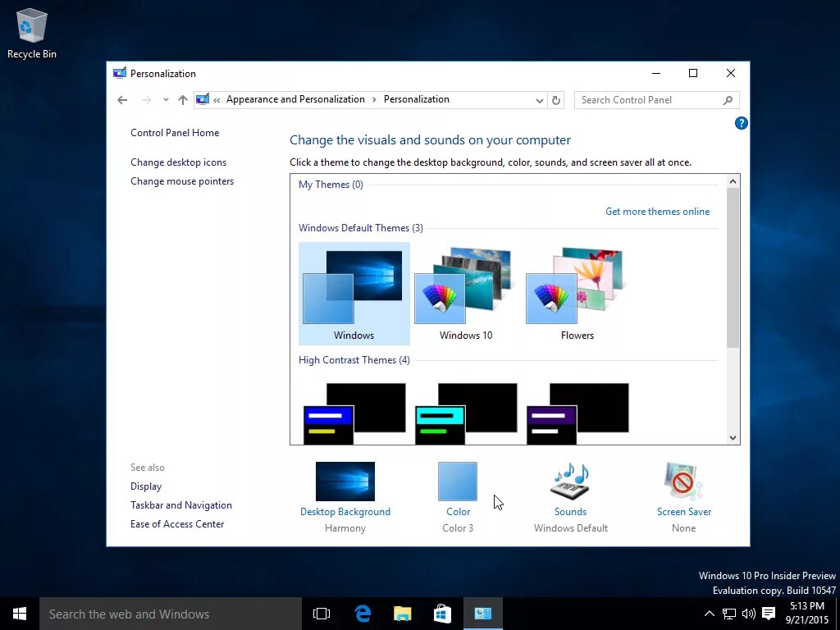840x630 pixels.
Task: Go back with the back arrow
Action: (x=122, y=100)
